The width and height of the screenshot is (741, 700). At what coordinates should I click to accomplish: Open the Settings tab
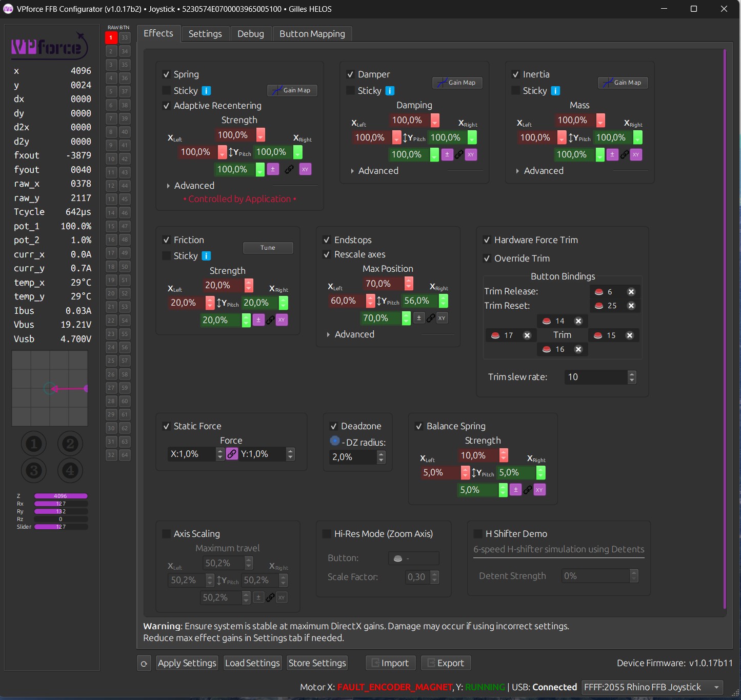pyautogui.click(x=205, y=34)
